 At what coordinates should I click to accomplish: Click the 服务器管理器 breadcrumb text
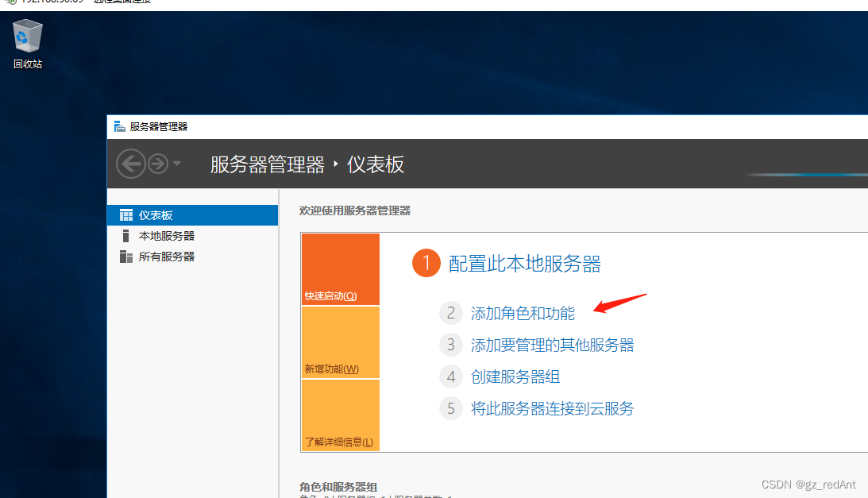pos(268,164)
